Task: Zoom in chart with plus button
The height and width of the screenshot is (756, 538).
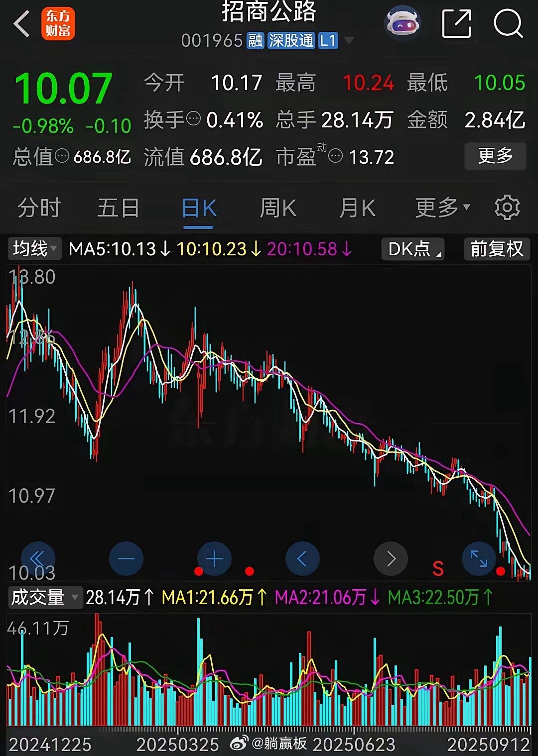Action: [214, 559]
